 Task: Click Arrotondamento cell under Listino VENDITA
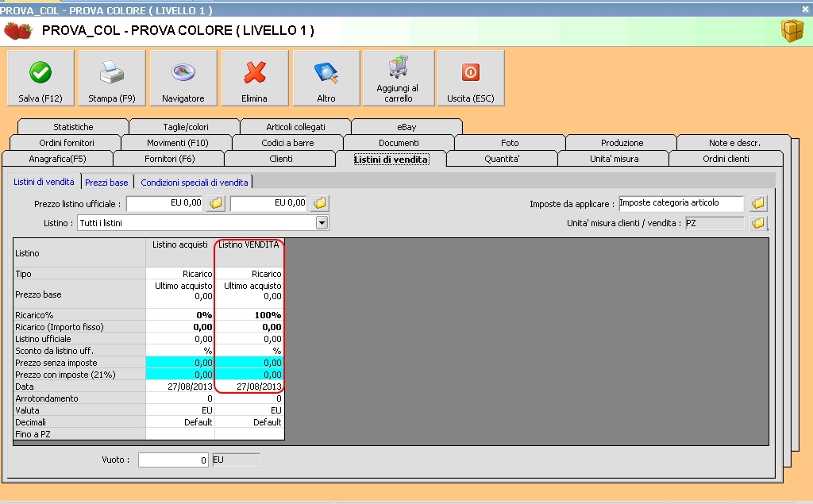(x=249, y=398)
